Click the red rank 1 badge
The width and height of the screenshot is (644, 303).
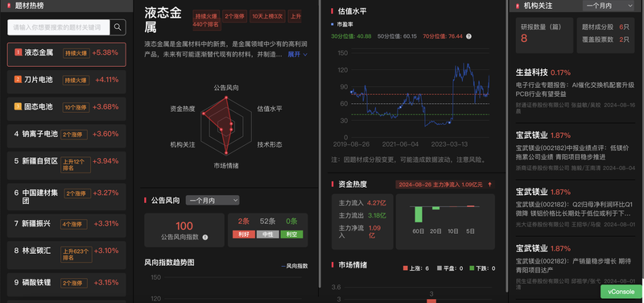tap(18, 52)
